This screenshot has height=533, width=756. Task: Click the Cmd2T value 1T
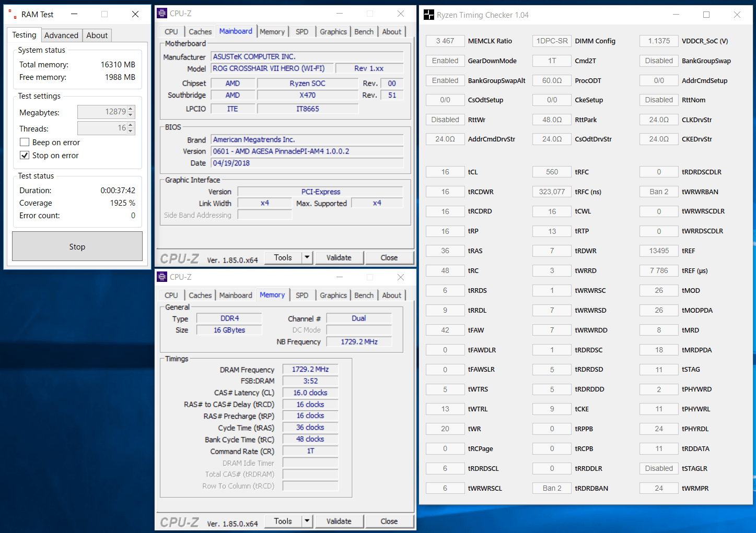coord(552,61)
